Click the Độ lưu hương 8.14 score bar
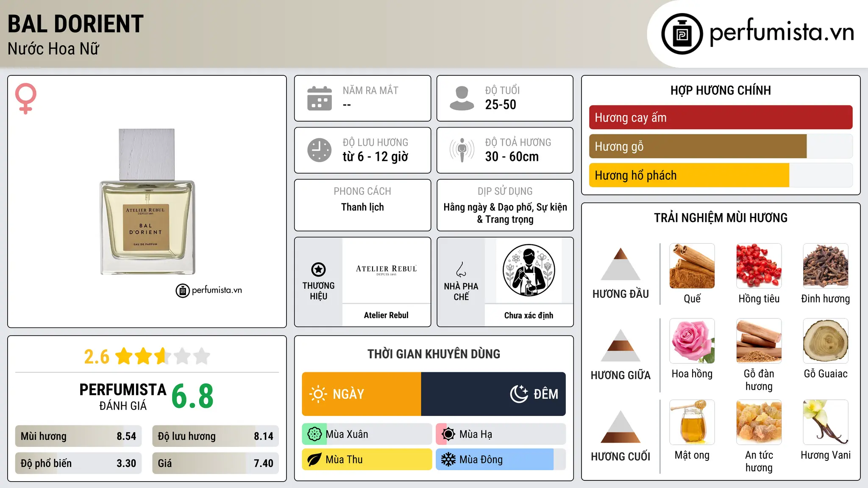Screen dimensions: 868x488 216,436
